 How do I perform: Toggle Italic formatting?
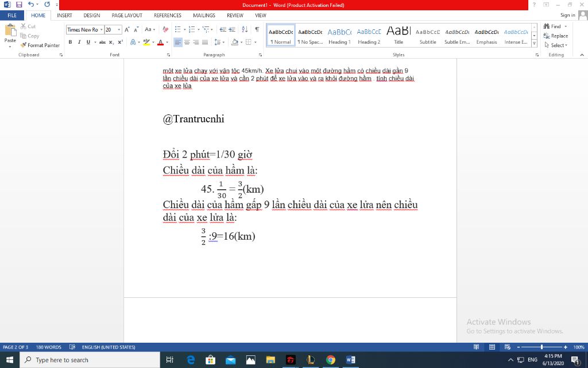[x=79, y=42]
